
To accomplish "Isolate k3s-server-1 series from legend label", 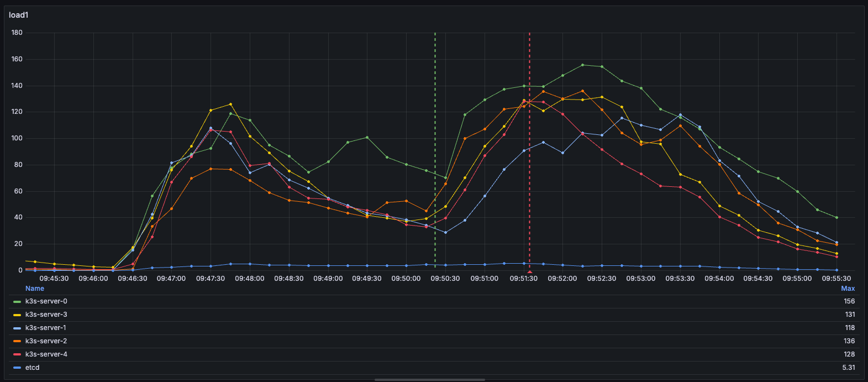I will click(x=46, y=328).
